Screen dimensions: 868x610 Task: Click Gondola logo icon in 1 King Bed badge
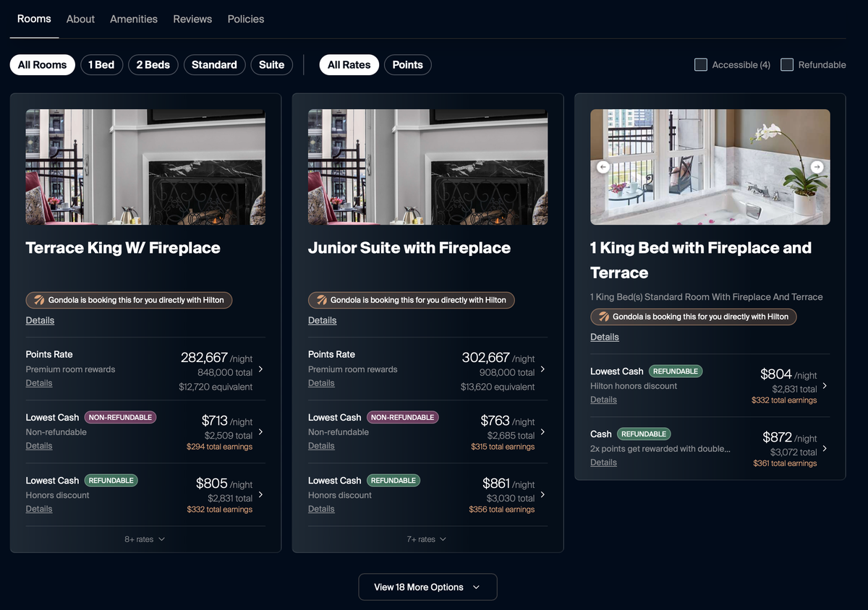click(x=603, y=317)
